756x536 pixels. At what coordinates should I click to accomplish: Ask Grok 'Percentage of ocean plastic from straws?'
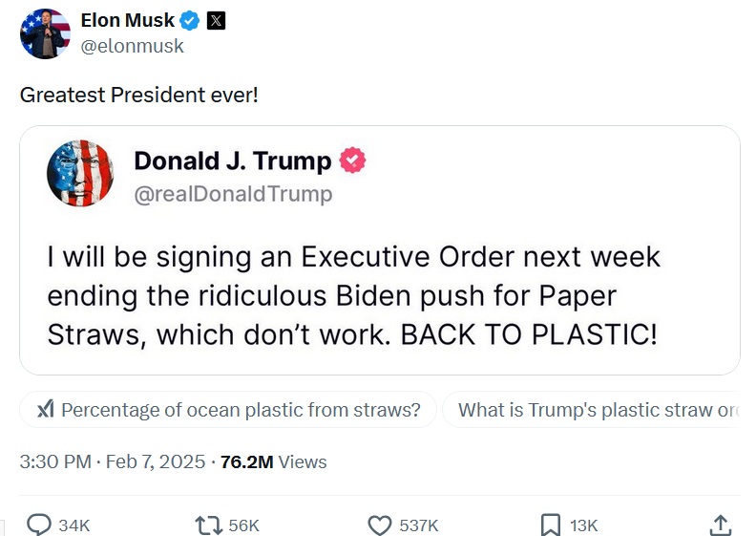tap(228, 410)
